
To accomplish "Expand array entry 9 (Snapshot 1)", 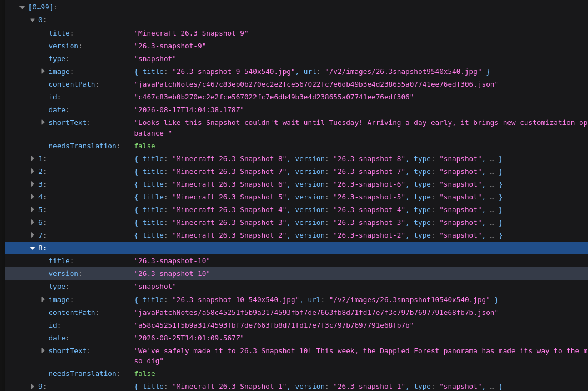I will (x=32, y=386).
